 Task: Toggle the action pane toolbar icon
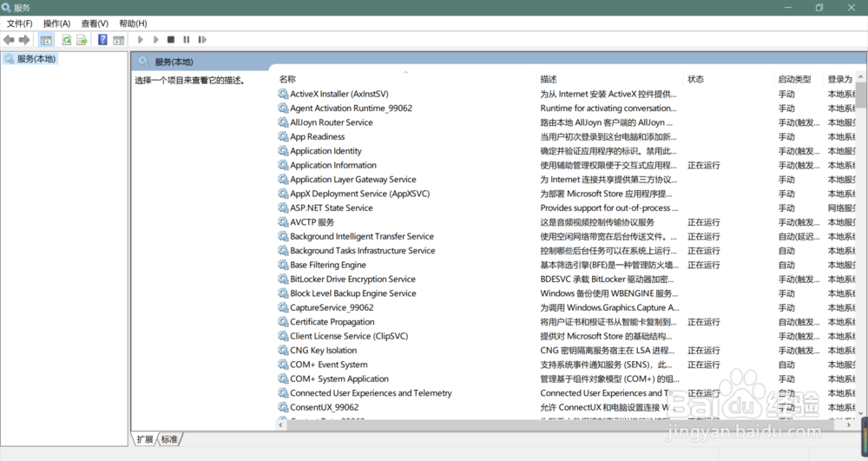(118, 40)
